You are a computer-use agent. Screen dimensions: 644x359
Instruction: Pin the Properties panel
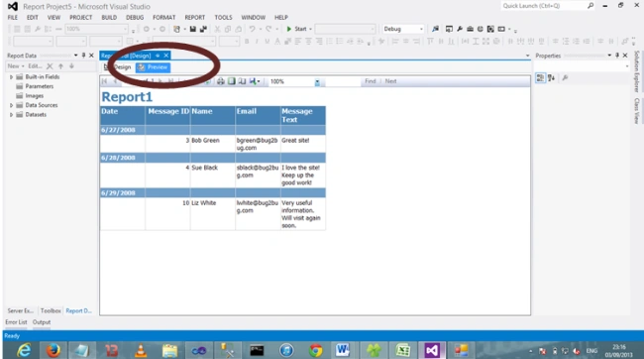pyautogui.click(x=617, y=56)
